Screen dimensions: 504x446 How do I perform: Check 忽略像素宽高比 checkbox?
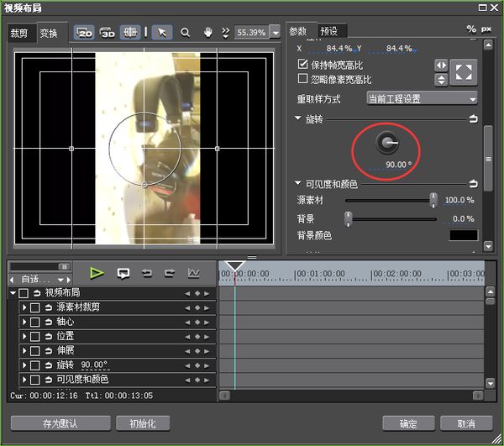click(302, 78)
